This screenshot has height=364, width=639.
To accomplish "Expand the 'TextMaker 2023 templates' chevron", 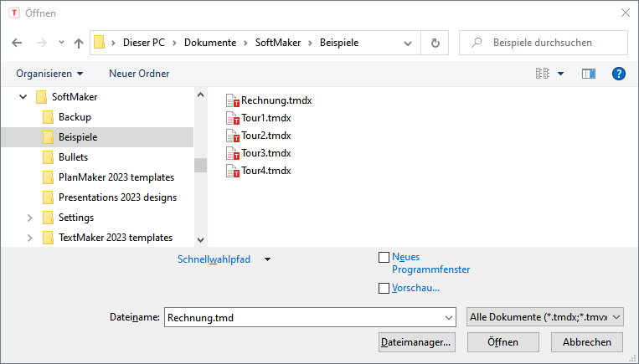I will (x=30, y=238).
